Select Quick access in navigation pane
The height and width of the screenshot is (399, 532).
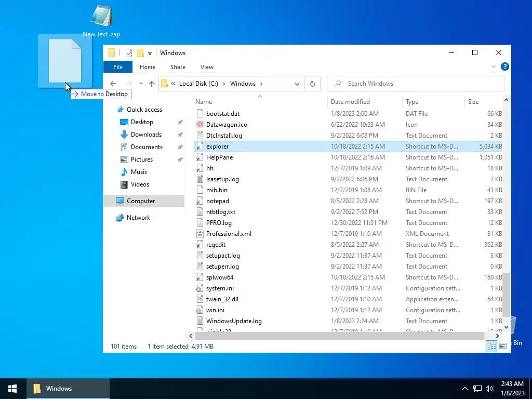pyautogui.click(x=144, y=110)
